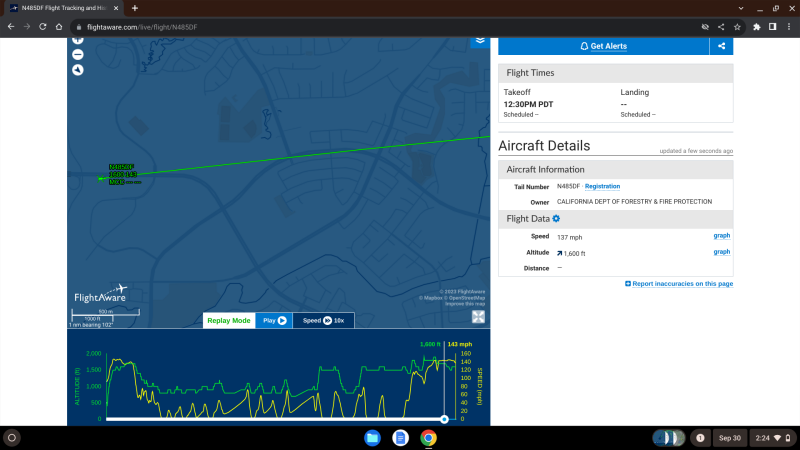This screenshot has height=450, width=800.
Task: Go back in browser
Action: [11, 27]
